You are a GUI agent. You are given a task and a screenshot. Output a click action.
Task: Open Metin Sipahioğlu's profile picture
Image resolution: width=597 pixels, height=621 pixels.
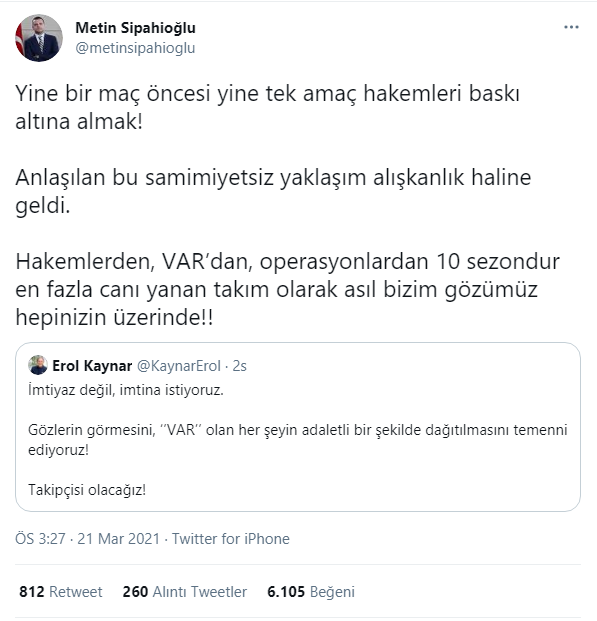(x=39, y=38)
